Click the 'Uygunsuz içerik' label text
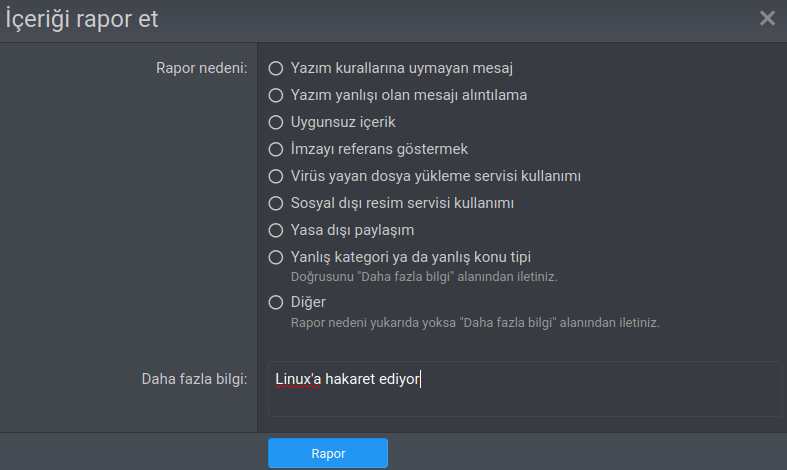 pyautogui.click(x=343, y=123)
